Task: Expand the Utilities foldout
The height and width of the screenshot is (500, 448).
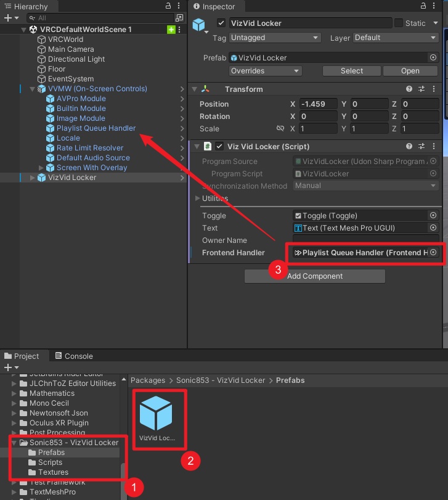Action: click(x=197, y=198)
